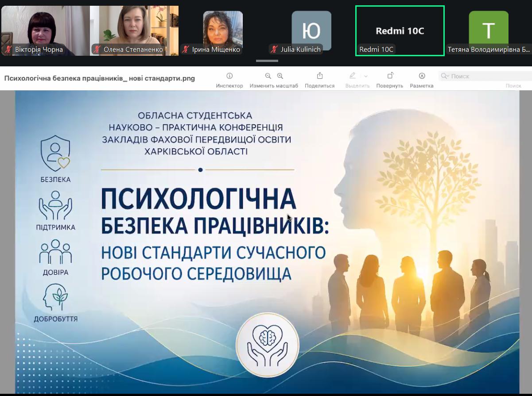Click the muted mic icon for Вікторія Чорна

tap(8, 50)
